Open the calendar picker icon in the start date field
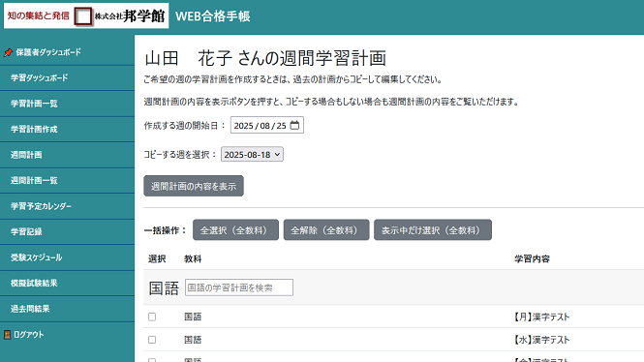Viewport: 644px width, 362px height. (294, 125)
